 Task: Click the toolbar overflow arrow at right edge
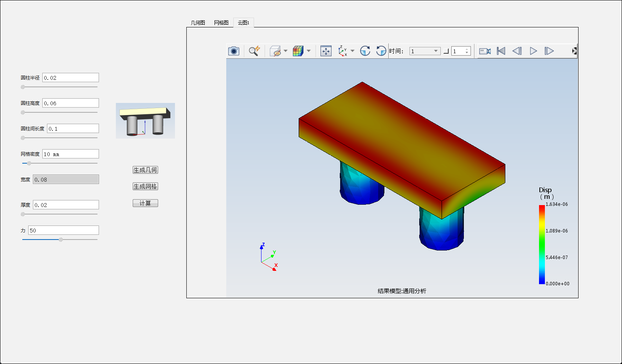coord(574,51)
